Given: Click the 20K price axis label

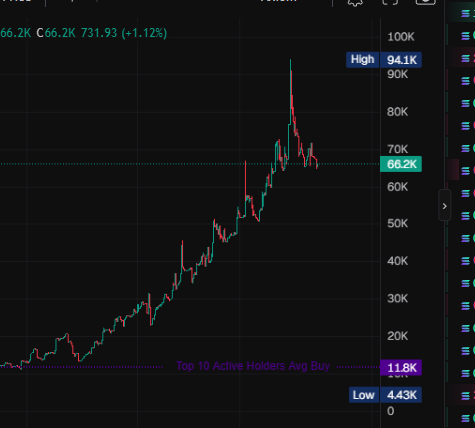Looking at the screenshot, I should (x=397, y=336).
